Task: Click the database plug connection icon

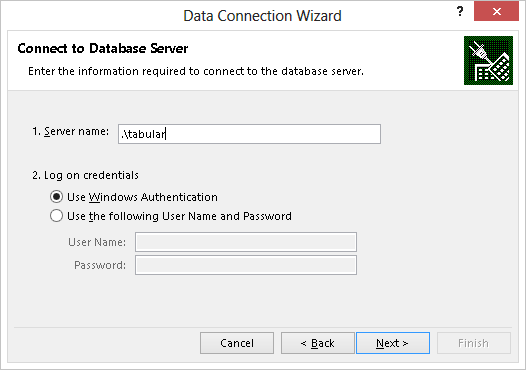Action: tap(488, 60)
